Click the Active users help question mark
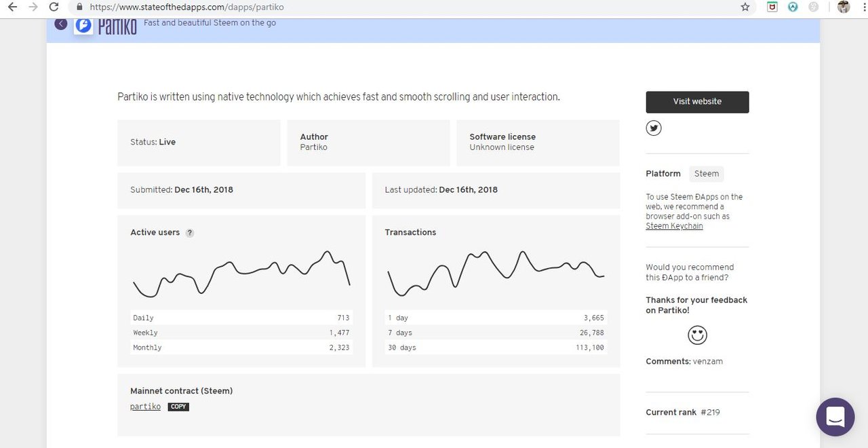Screen dimensions: 868x448 pyautogui.click(x=190, y=233)
